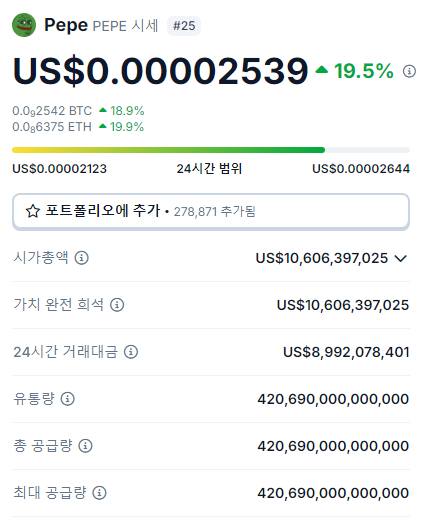421x522 pixels.
Task: Expand the market cap chevron arrow
Action: coord(400,258)
